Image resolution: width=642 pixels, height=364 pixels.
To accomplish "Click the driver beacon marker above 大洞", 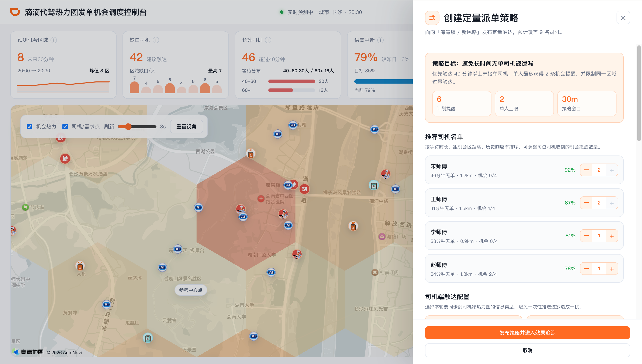I will (80, 266).
